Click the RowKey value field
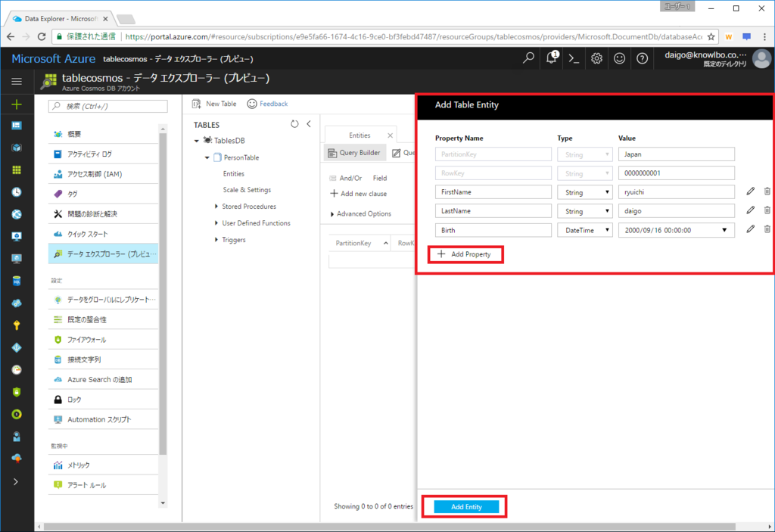Screen dimensions: 775x532 point(676,173)
